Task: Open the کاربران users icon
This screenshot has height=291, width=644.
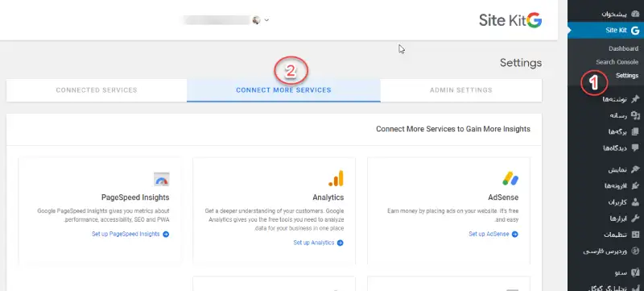Action: click(635, 202)
